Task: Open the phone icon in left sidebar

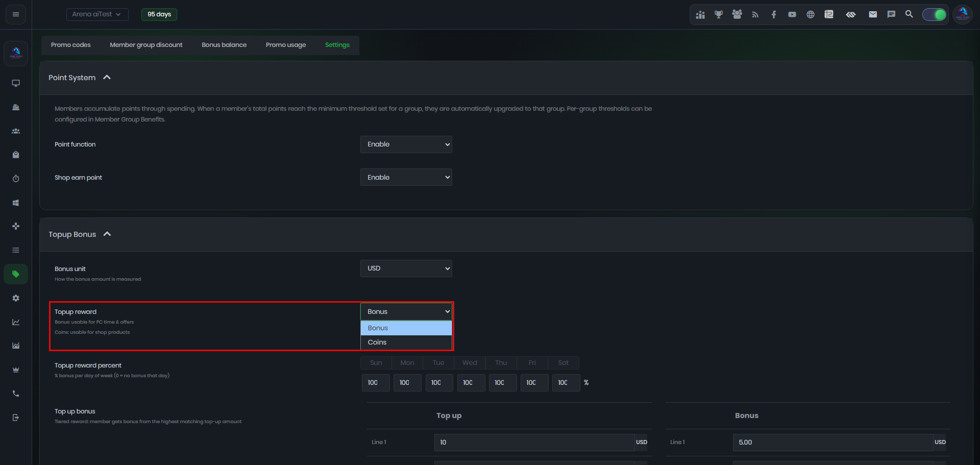Action: pos(16,394)
